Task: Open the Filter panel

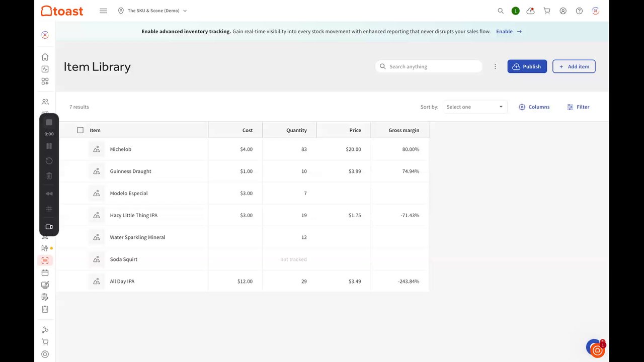Action: tap(578, 107)
